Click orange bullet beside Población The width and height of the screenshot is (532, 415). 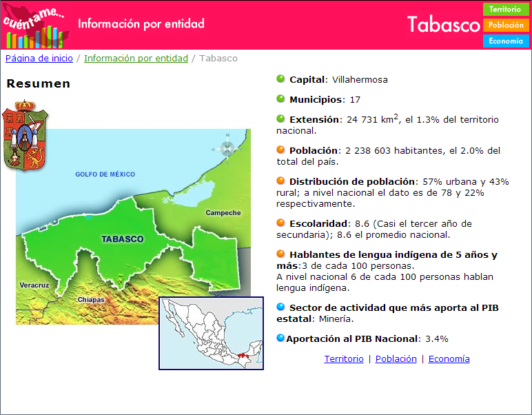(280, 150)
